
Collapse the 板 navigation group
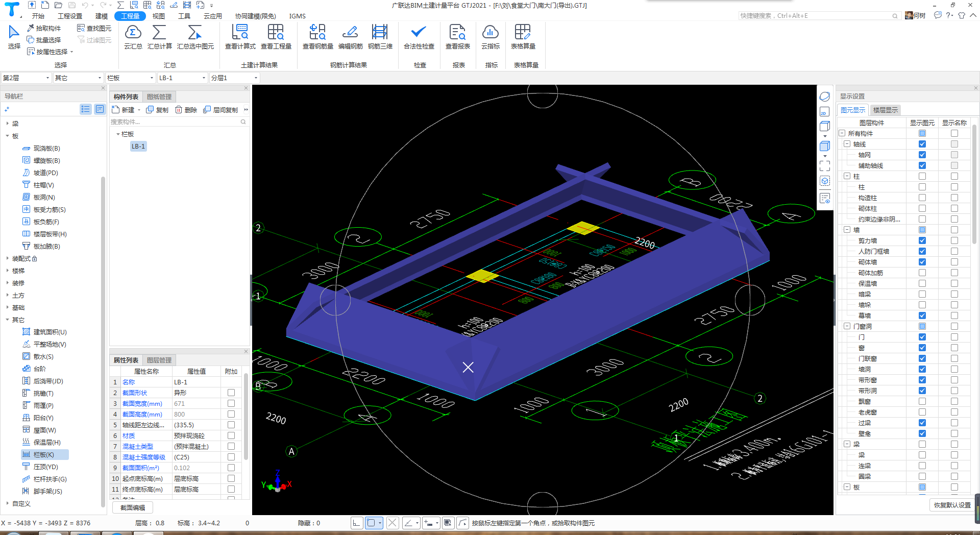(x=8, y=136)
